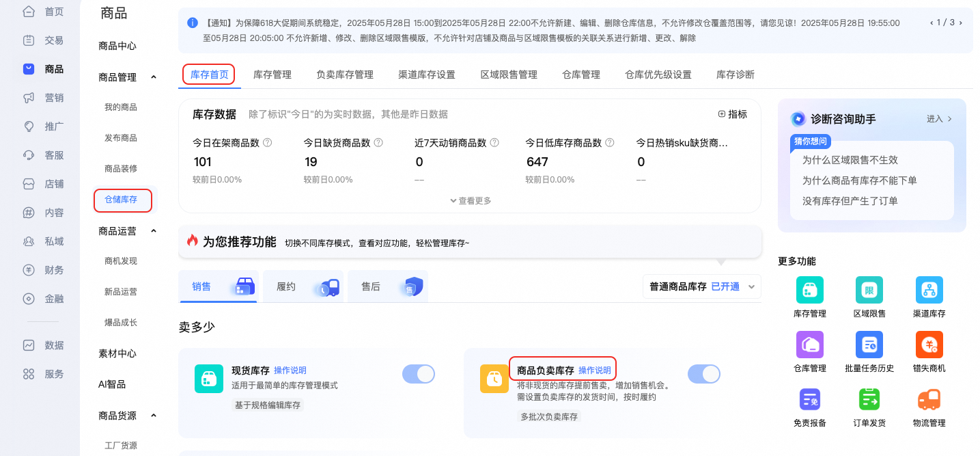The height and width of the screenshot is (456, 980).
Task: Switch to the 库存首页 tab
Action: click(209, 75)
